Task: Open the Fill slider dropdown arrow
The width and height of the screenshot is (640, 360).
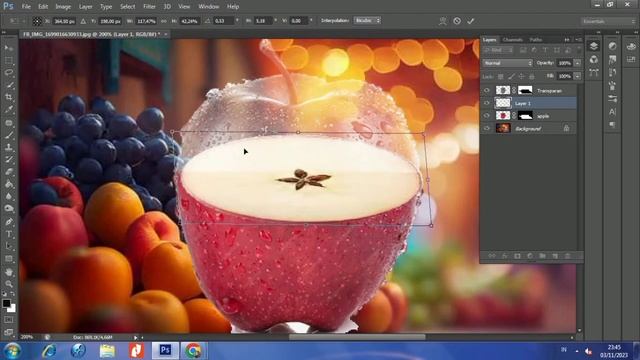Action: [577, 76]
